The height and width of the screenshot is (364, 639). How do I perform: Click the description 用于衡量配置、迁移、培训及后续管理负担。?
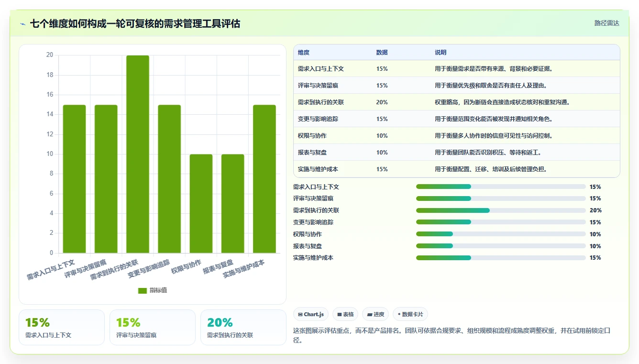[x=491, y=169]
